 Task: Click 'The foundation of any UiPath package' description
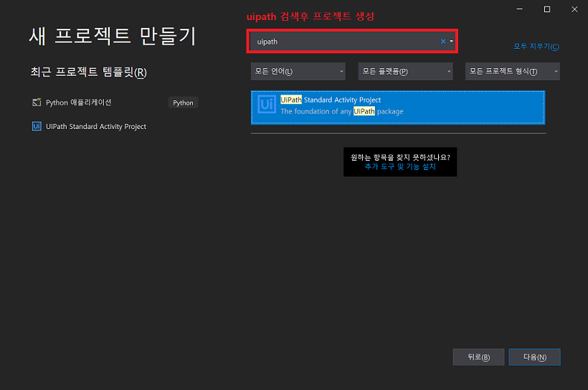tap(342, 111)
